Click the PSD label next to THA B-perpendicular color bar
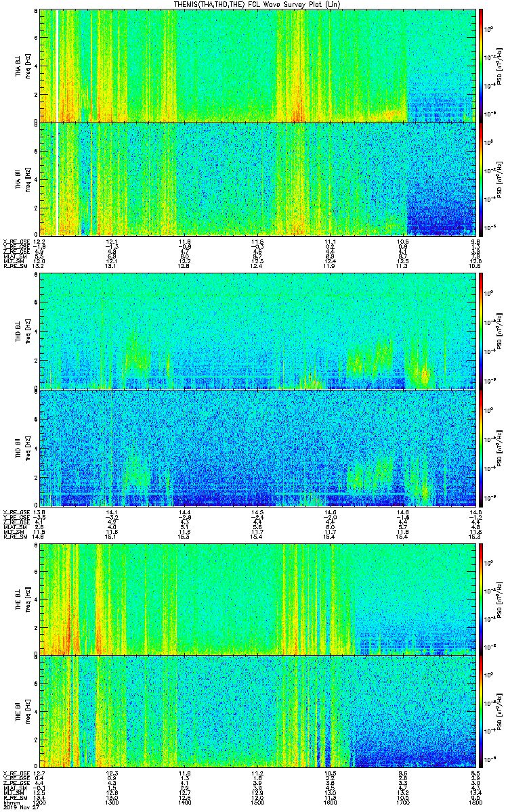 (501, 66)
